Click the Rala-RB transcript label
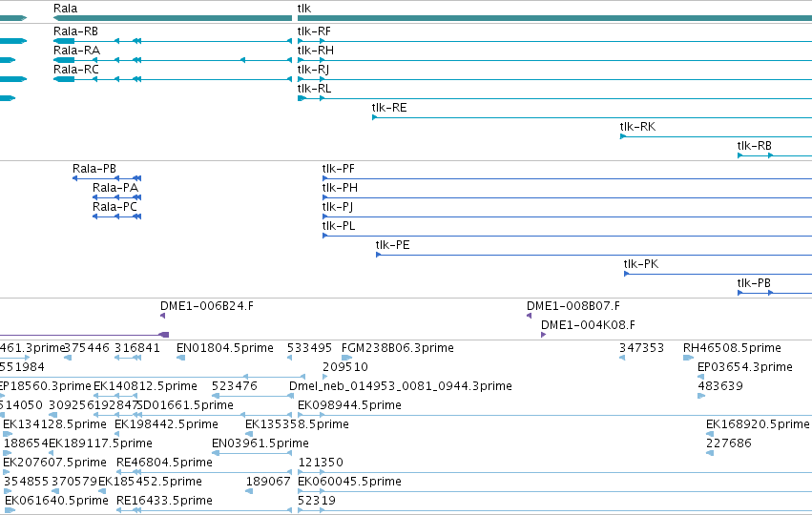This screenshot has height=515, width=812. pos(75,31)
